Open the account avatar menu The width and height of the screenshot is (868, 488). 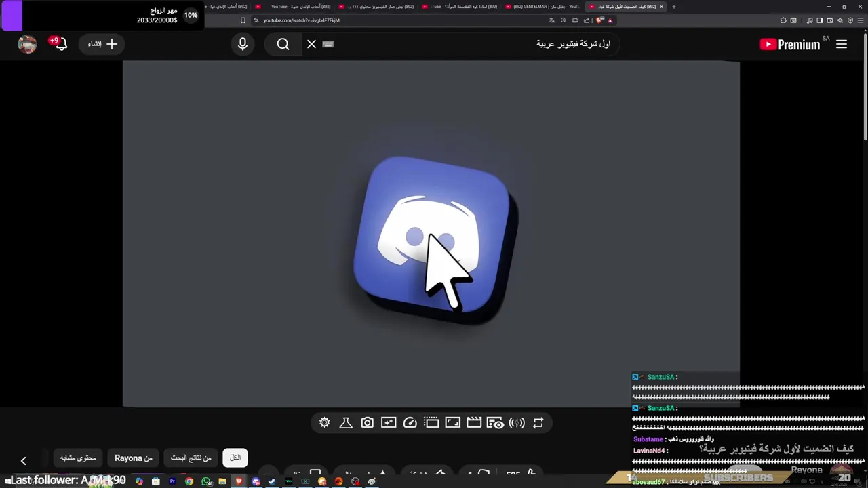[27, 44]
